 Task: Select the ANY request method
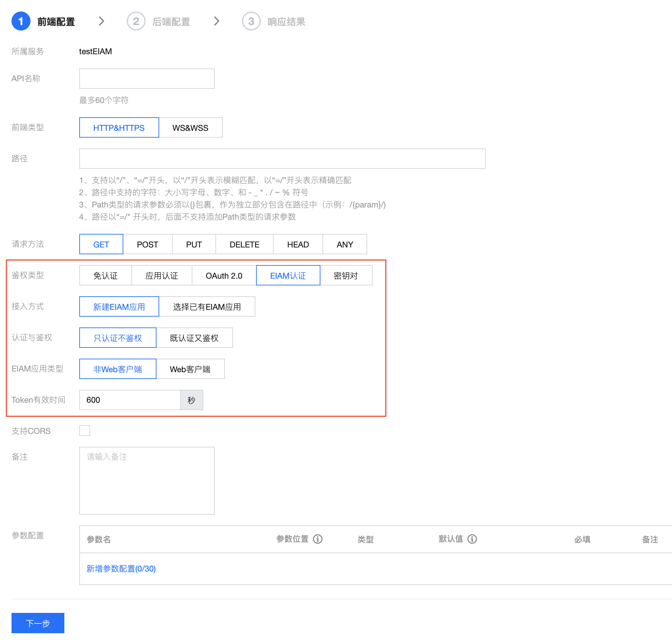(344, 244)
